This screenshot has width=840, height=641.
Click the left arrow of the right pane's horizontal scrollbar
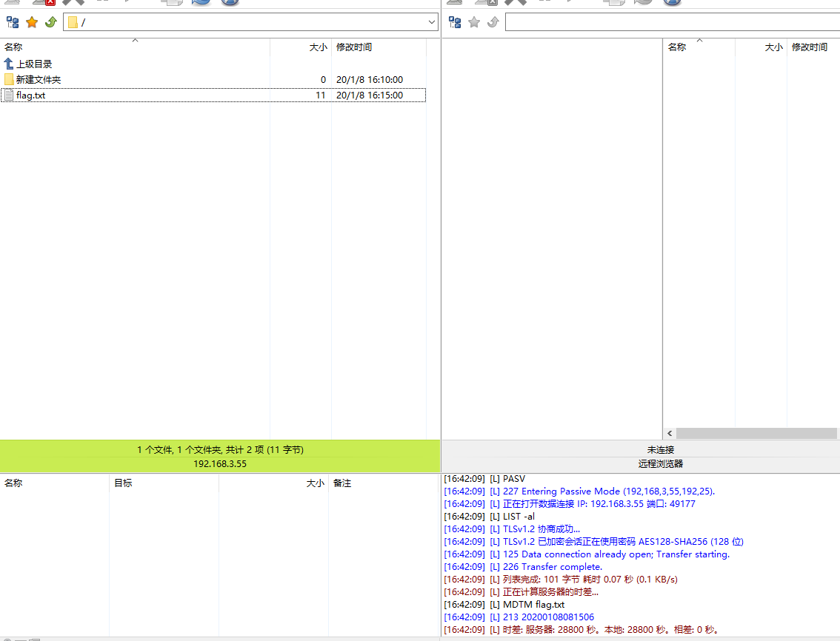pyautogui.click(x=670, y=433)
